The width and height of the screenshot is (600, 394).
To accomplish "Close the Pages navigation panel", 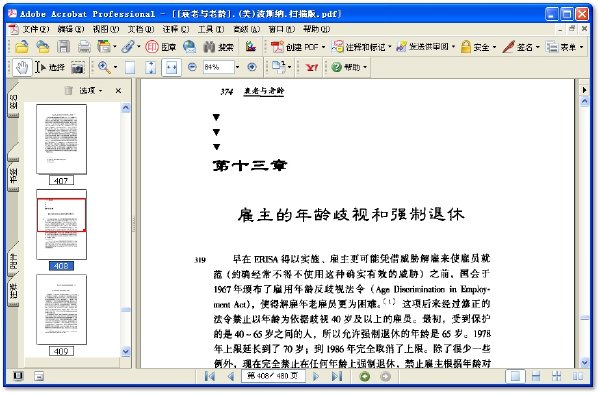I will coord(118,91).
